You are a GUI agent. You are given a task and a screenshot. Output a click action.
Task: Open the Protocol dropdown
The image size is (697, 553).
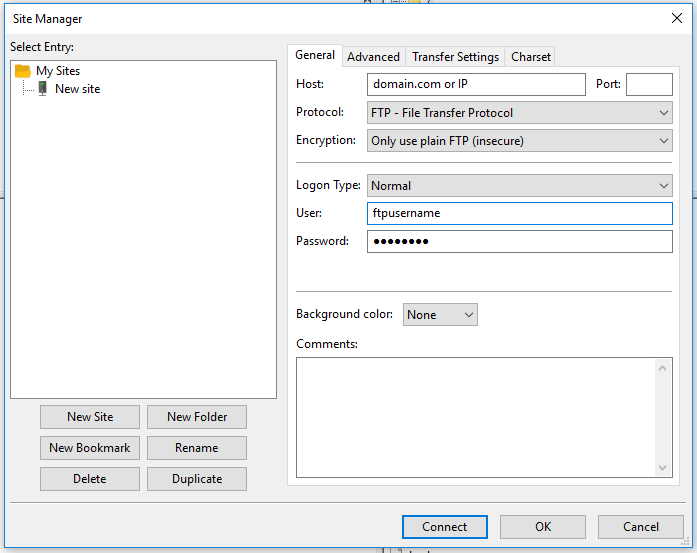520,113
